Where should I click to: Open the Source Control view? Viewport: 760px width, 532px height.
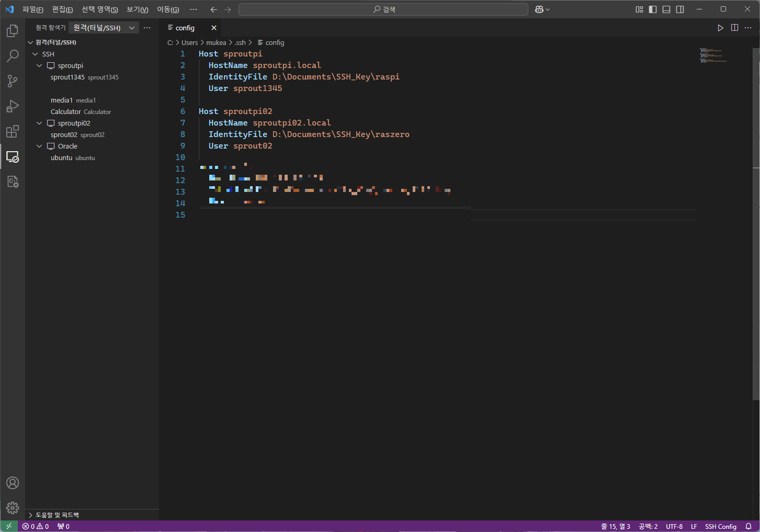pyautogui.click(x=13, y=81)
